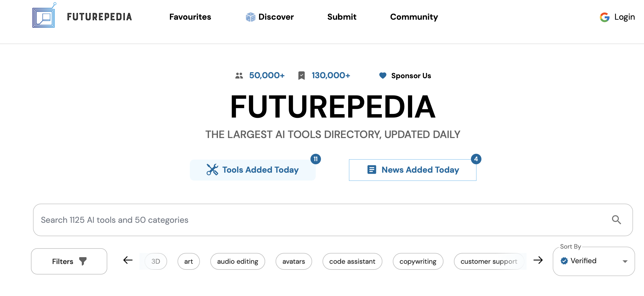Log in via the Login link
The height and width of the screenshot is (296, 644).
coord(624,17)
